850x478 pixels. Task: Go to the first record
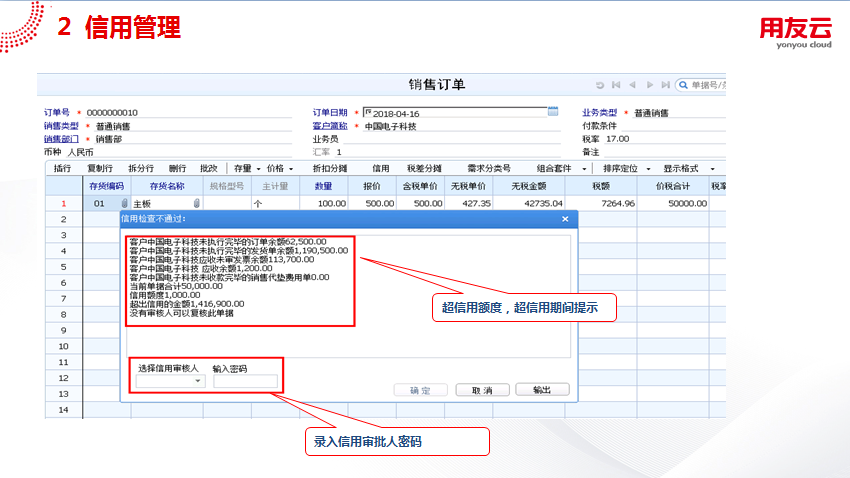[x=616, y=85]
